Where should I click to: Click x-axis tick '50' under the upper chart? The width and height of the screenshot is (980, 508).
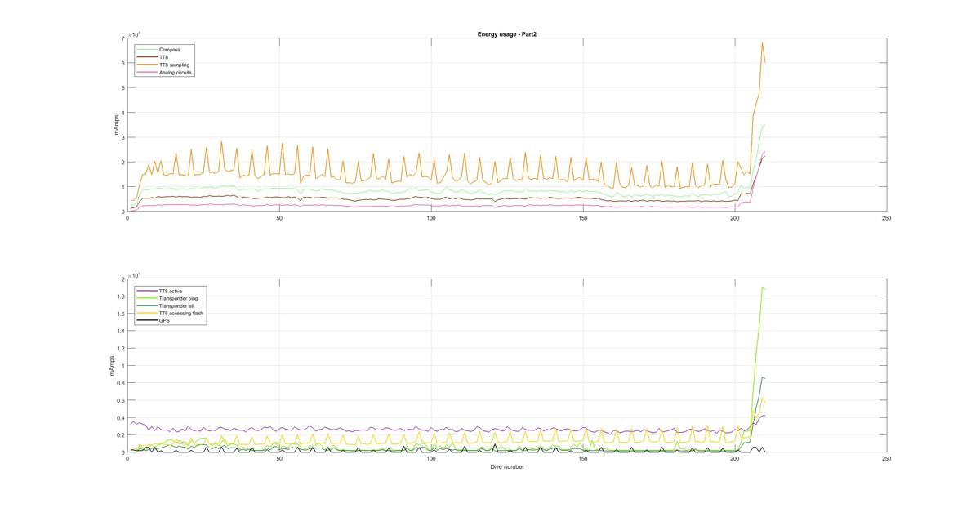(x=279, y=218)
